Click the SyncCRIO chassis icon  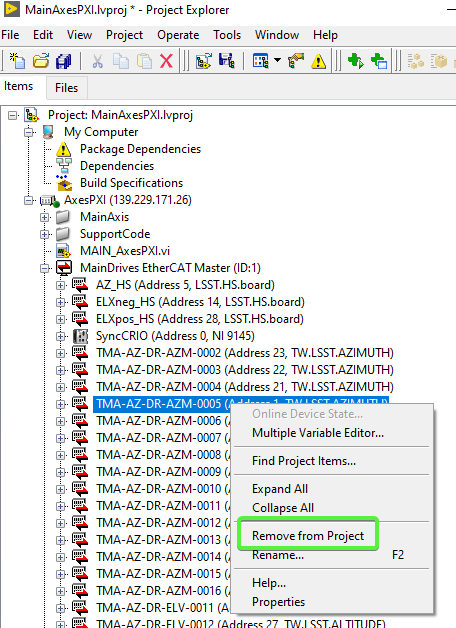80,336
